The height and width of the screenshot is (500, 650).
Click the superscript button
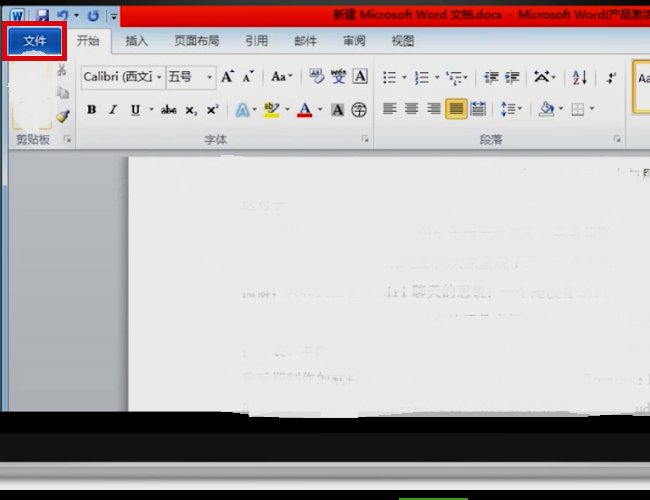(x=211, y=110)
